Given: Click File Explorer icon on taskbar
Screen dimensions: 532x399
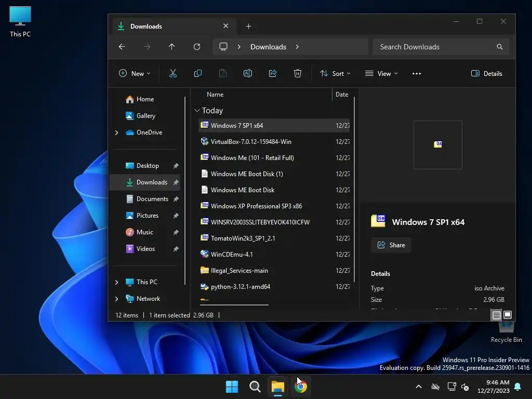Looking at the screenshot, I should [x=277, y=387].
